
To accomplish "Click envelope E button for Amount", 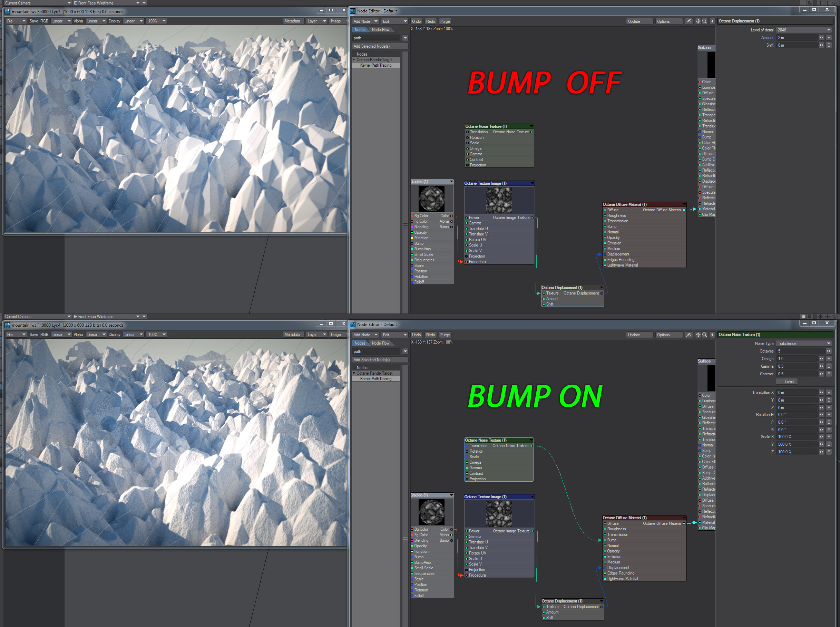I will click(829, 38).
